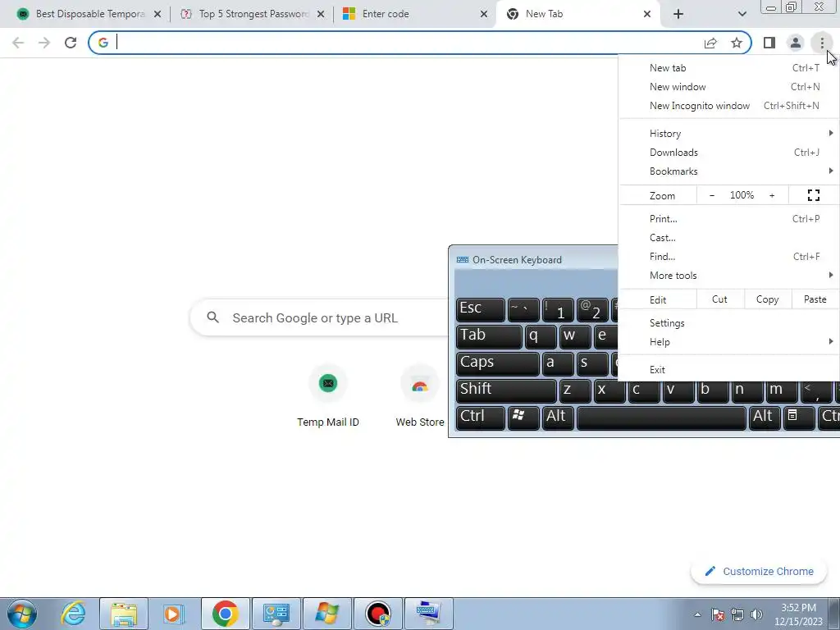Click Esc key on On-Screen Keyboard
The image size is (840, 630).
pos(480,309)
